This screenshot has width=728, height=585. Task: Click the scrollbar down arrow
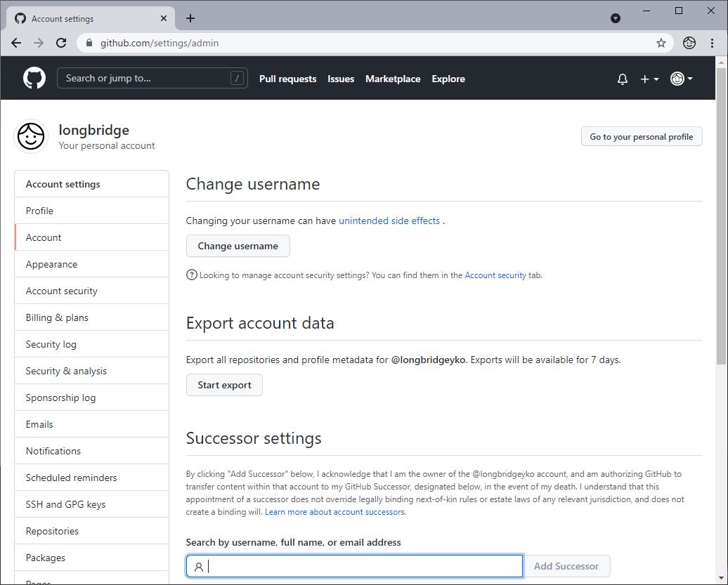point(721,578)
